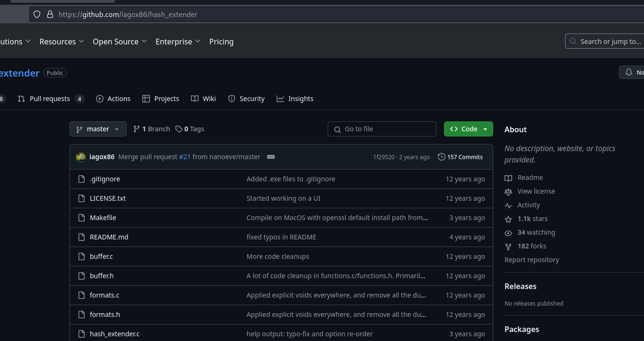This screenshot has height=341, width=644.
Task: Click 'Added .exe files to .gitignore' message
Action: 291,179
